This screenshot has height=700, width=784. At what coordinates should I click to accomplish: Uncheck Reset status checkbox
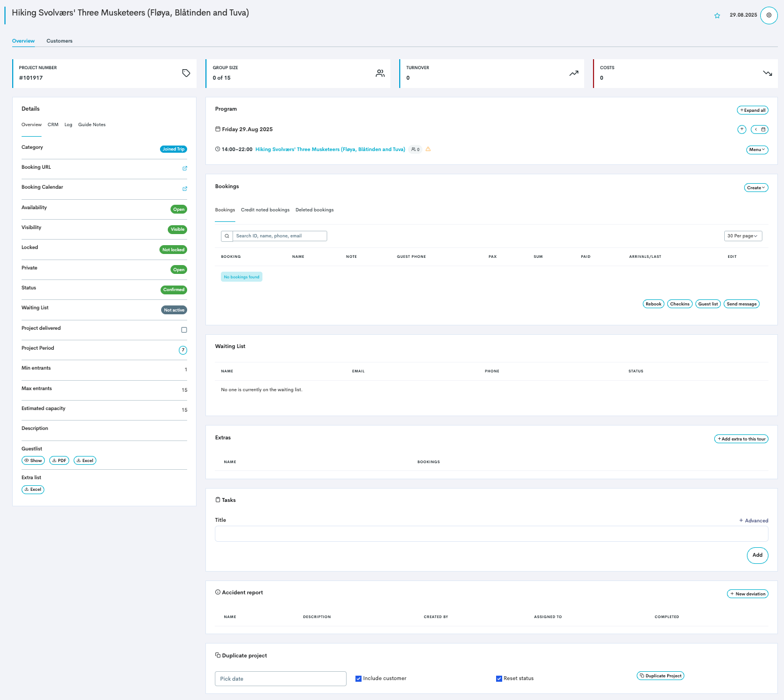[x=499, y=678]
